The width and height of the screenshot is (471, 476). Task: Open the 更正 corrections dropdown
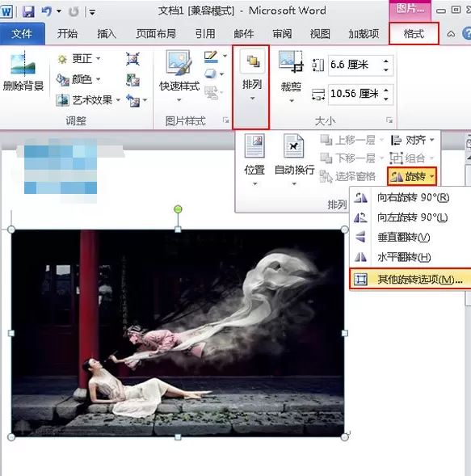78,58
